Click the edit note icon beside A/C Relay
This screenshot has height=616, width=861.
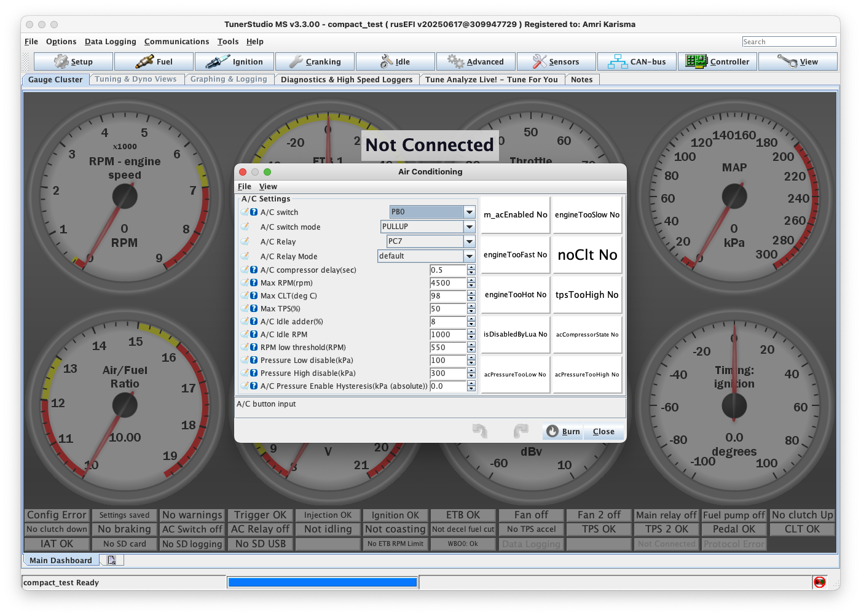[245, 241]
